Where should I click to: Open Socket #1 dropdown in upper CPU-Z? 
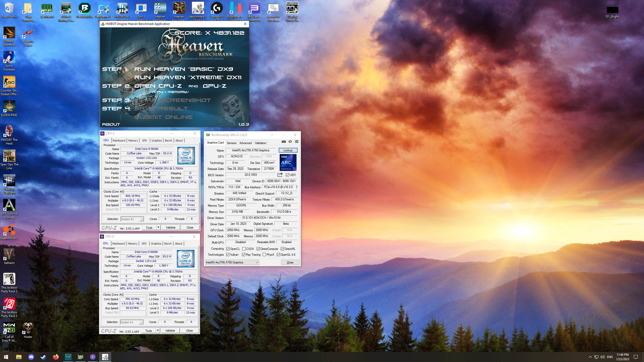pyautogui.click(x=132, y=219)
